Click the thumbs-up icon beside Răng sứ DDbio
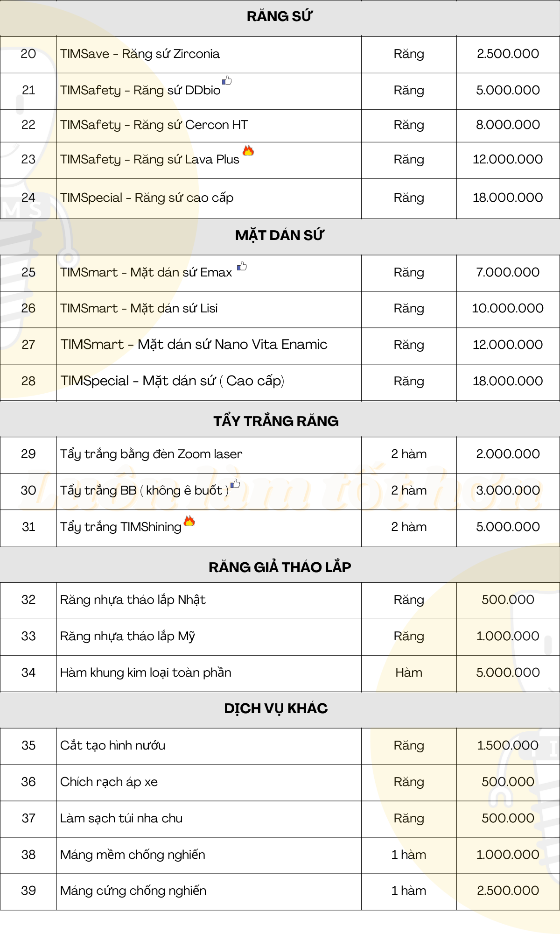Viewport: 560px width, 934px height. [x=227, y=80]
